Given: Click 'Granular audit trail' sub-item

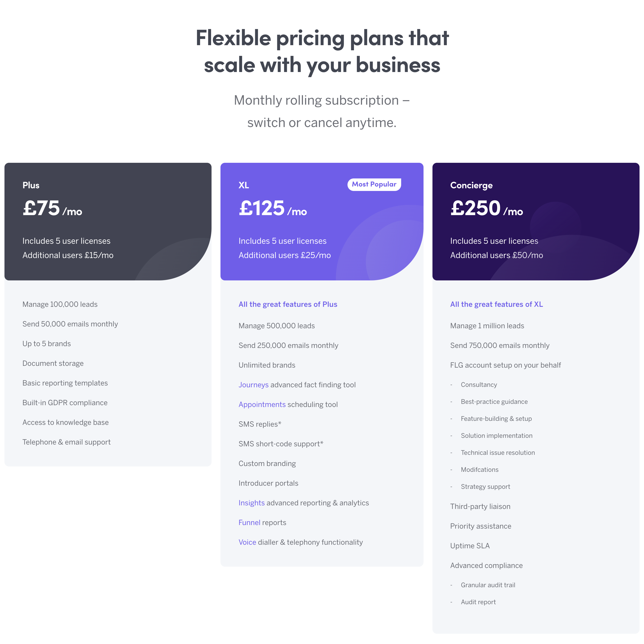Looking at the screenshot, I should (x=488, y=585).
